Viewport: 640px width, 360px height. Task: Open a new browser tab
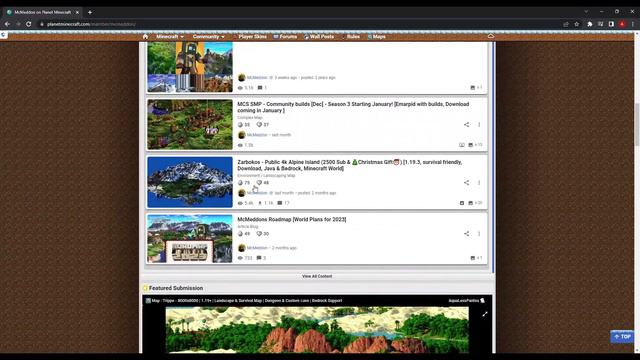point(90,12)
